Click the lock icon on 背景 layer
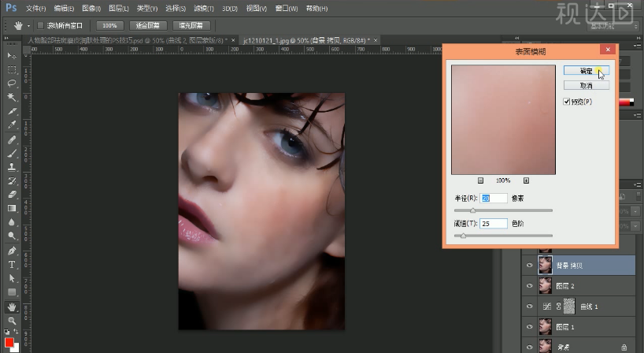This screenshot has height=353, width=644. (x=624, y=347)
